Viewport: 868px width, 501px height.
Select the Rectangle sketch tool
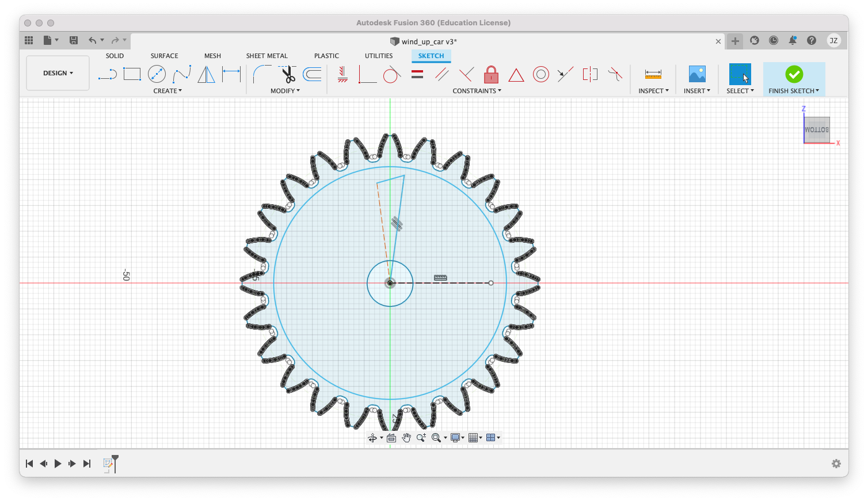click(x=132, y=74)
